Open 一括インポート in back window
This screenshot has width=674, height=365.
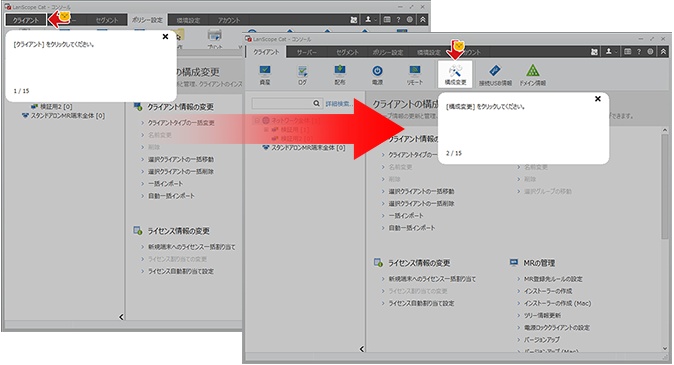(x=165, y=184)
